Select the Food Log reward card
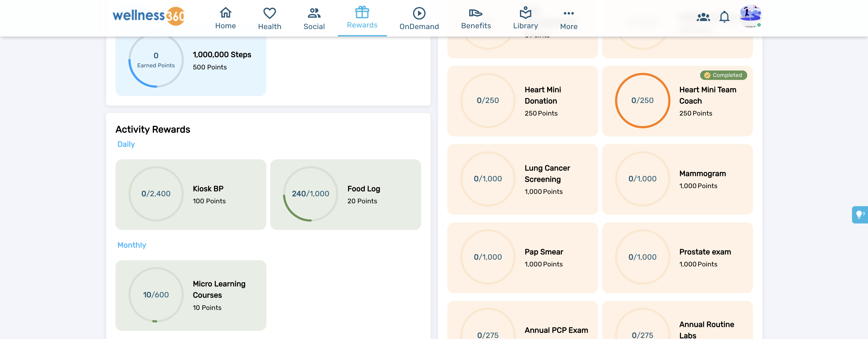The height and width of the screenshot is (339, 868). click(x=345, y=194)
